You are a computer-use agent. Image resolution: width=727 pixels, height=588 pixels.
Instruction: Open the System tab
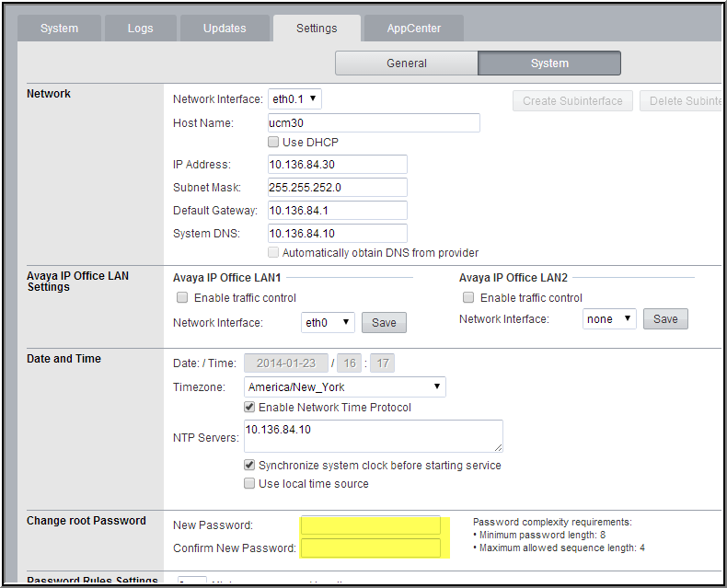tap(59, 29)
